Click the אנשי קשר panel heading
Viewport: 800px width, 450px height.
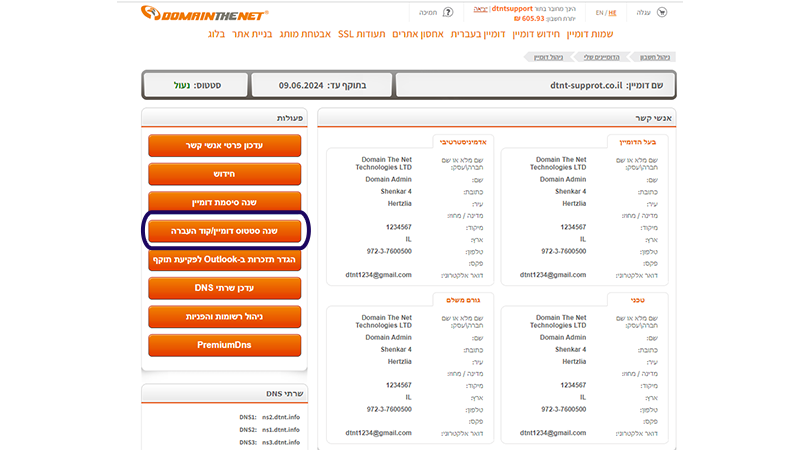(653, 118)
